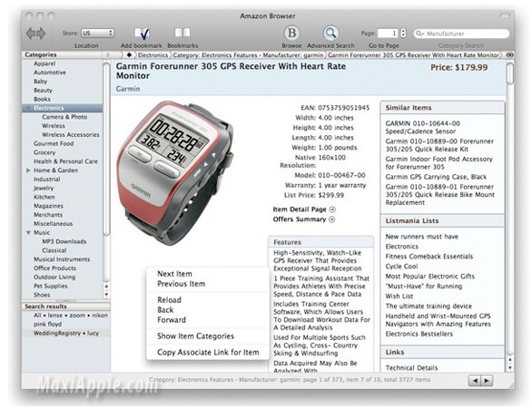The image size is (532, 409).
Task: Select Health & Personal Care category
Action: pos(65,161)
